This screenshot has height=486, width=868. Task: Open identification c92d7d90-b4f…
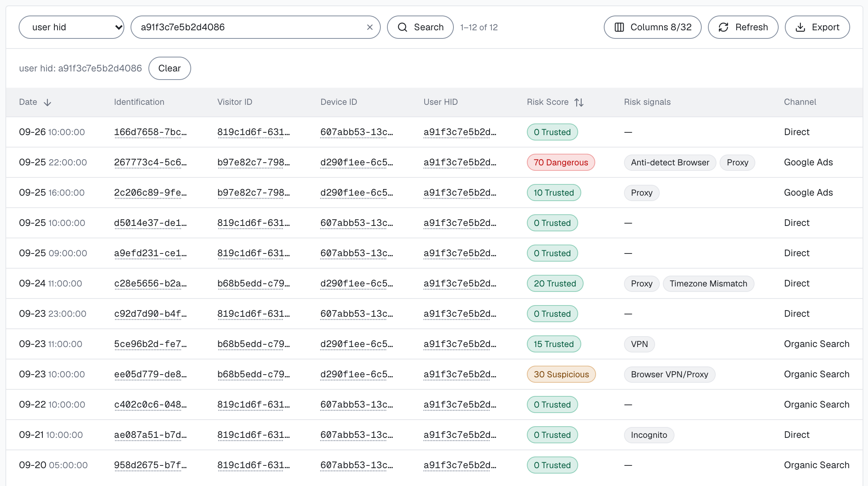tap(150, 314)
